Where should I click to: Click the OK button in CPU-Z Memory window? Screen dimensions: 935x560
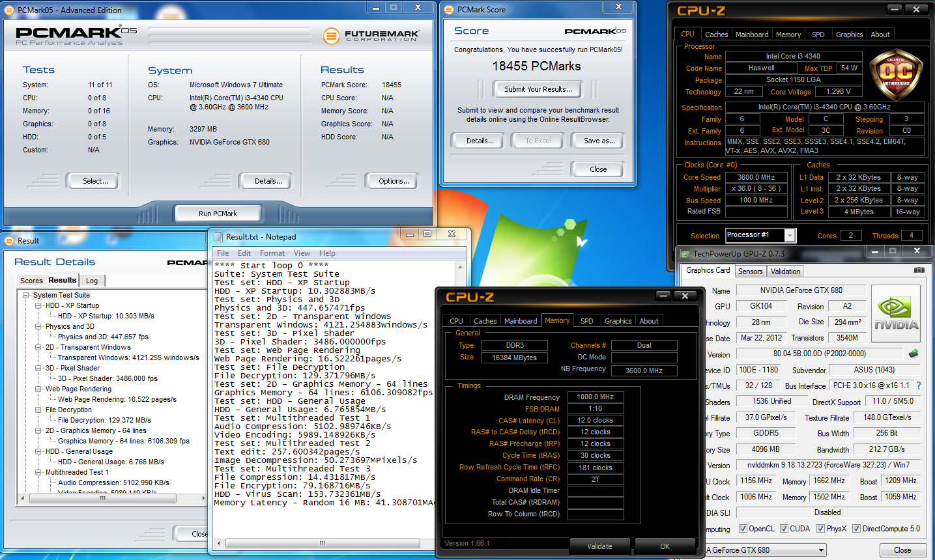[665, 546]
